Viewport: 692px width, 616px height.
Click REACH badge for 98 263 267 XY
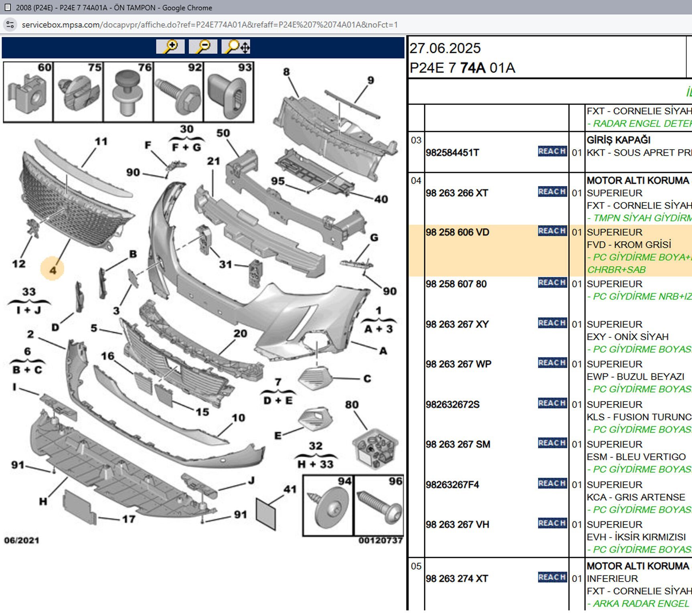pyautogui.click(x=552, y=323)
